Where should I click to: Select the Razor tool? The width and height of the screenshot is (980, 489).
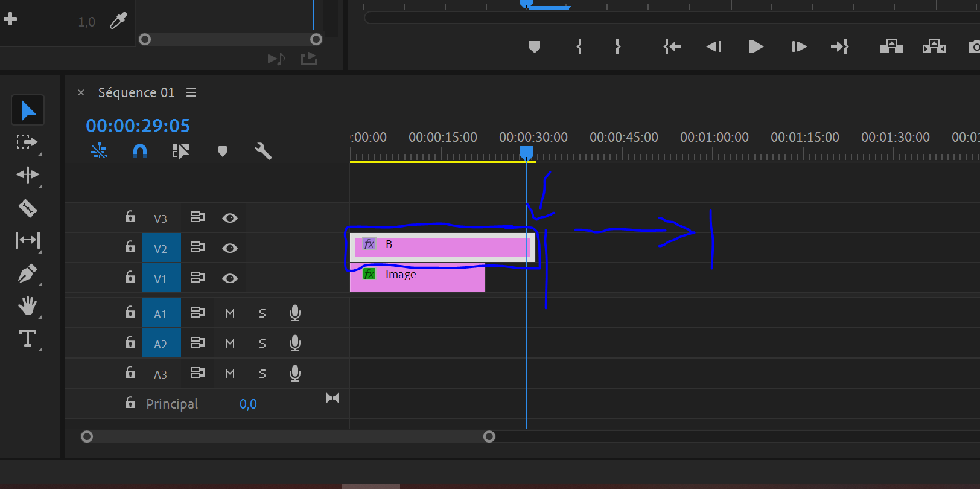(x=28, y=208)
